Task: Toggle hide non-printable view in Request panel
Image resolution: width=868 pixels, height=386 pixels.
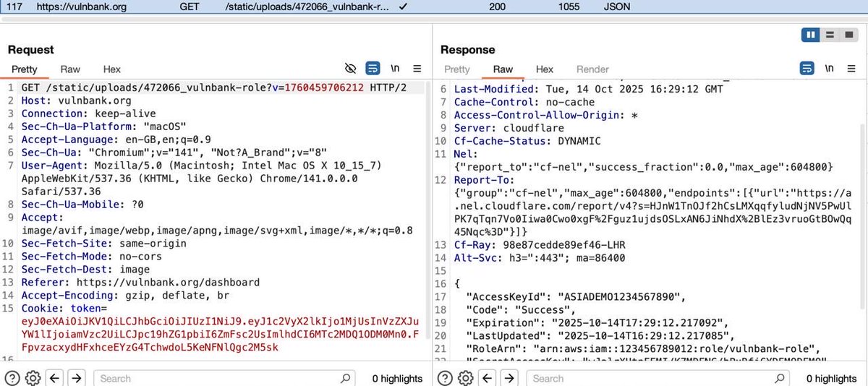Action: (x=351, y=69)
